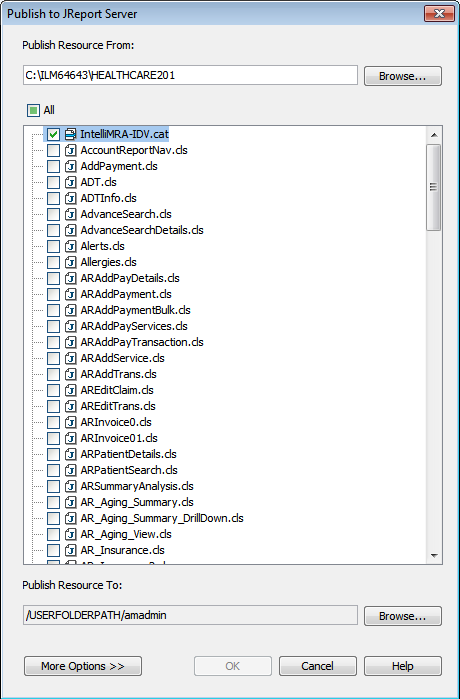This screenshot has height=699, width=460.
Task: Click the list scroll down arrow
Action: point(434,555)
